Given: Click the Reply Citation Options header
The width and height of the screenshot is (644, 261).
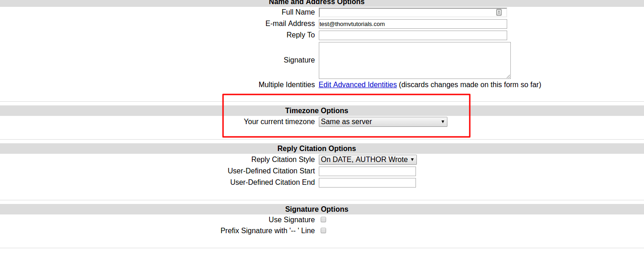Looking at the screenshot, I should coord(317,148).
